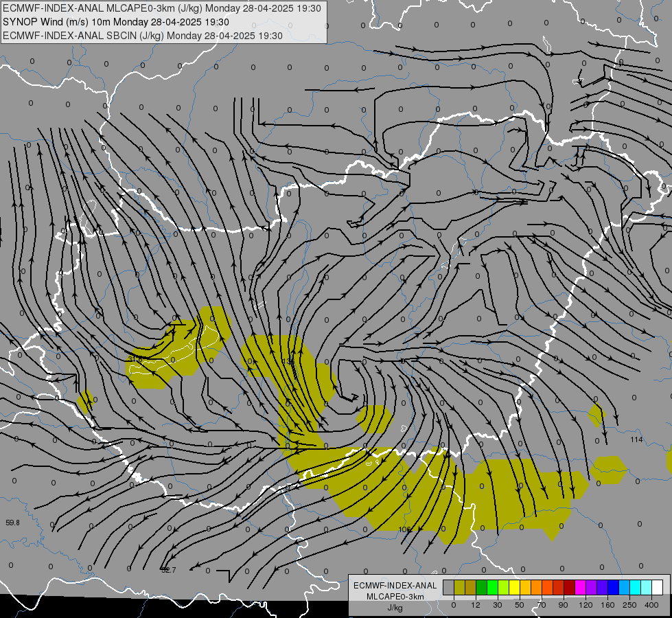Click the MLCAPE0-3km title line in header

(161, 8)
